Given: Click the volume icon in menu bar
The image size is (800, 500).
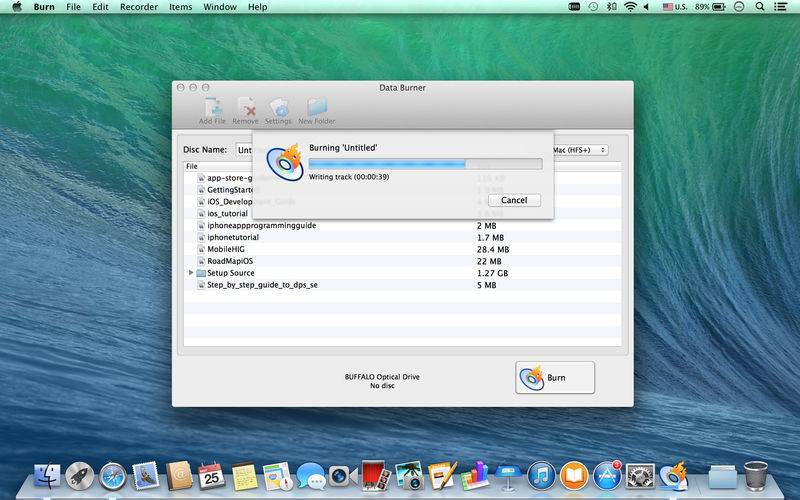Looking at the screenshot, I should coord(646,7).
